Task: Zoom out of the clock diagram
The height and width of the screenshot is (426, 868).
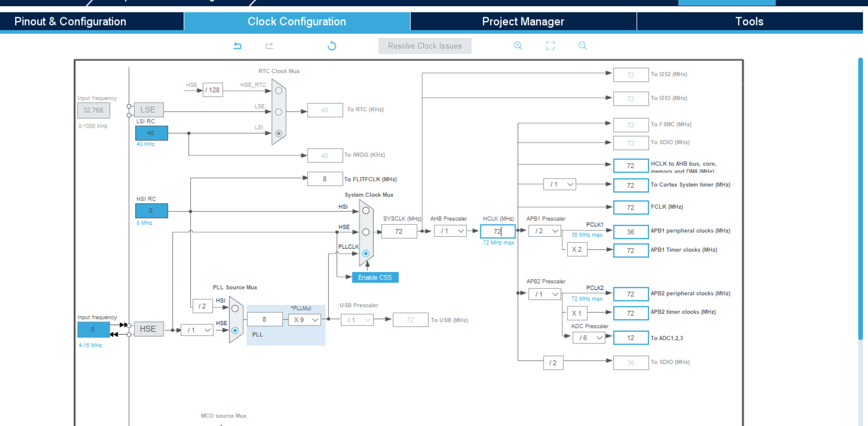Action: point(583,46)
